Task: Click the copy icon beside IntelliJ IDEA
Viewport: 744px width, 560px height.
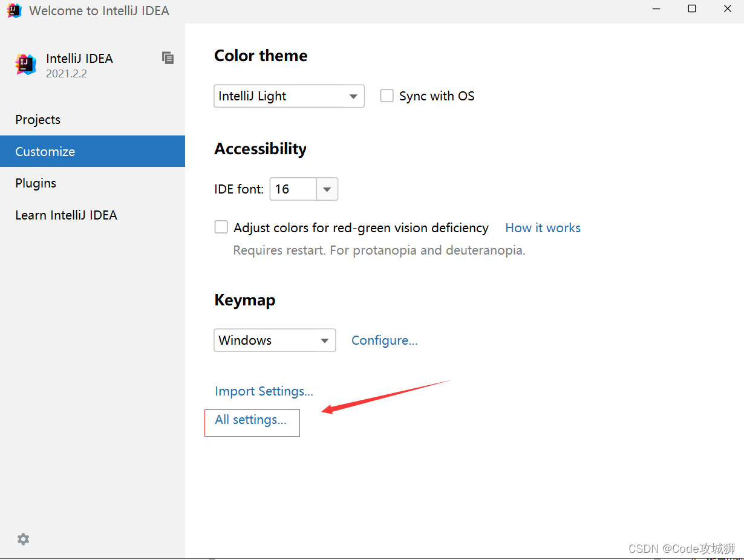Action: (x=168, y=58)
